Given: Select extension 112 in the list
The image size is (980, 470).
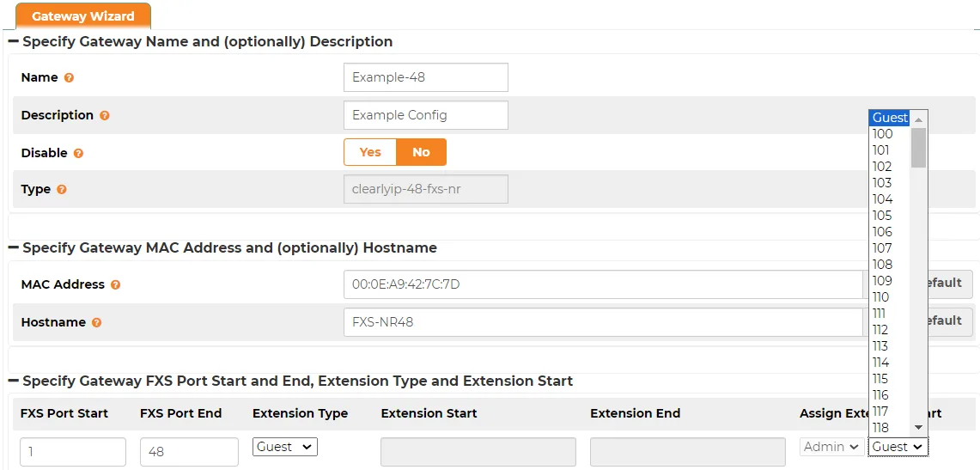Looking at the screenshot, I should click(x=890, y=329).
